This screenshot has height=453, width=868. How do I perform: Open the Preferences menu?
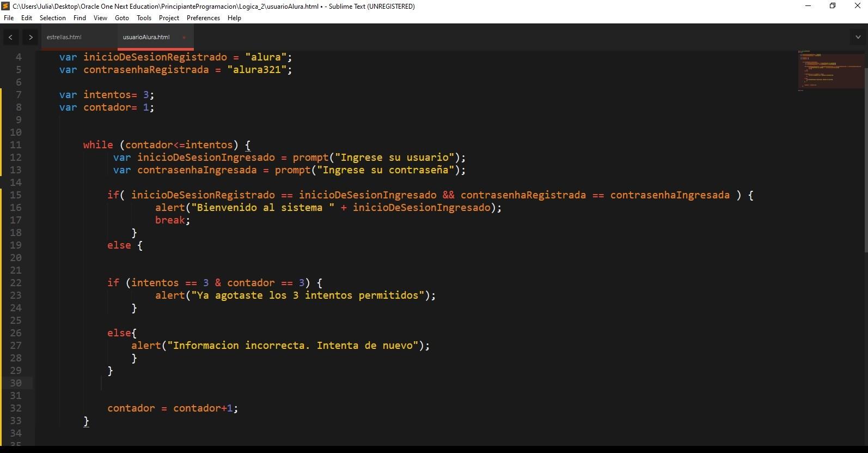[x=203, y=18]
